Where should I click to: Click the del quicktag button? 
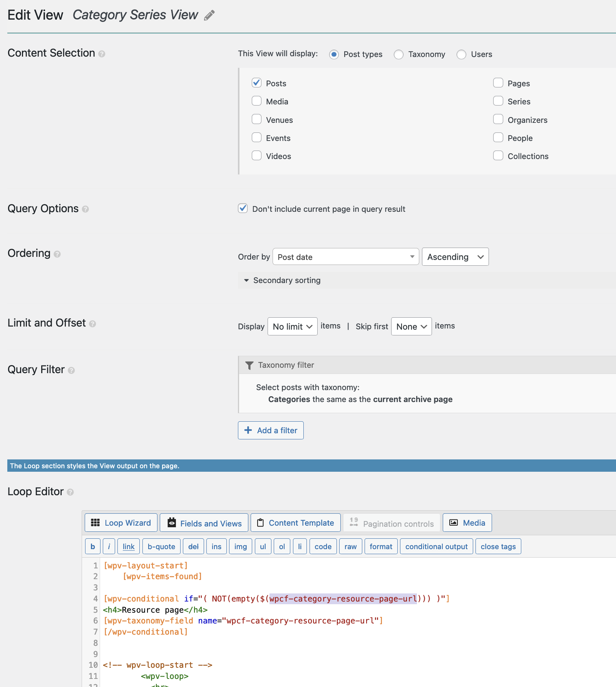pos(193,547)
